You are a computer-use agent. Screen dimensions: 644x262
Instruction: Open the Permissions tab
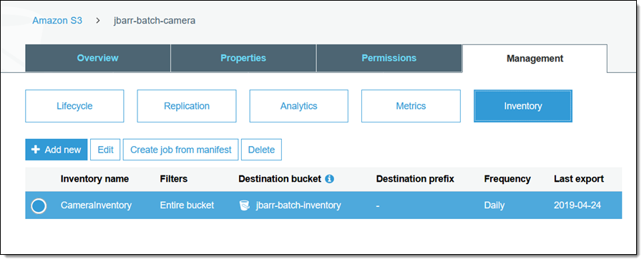tap(389, 58)
